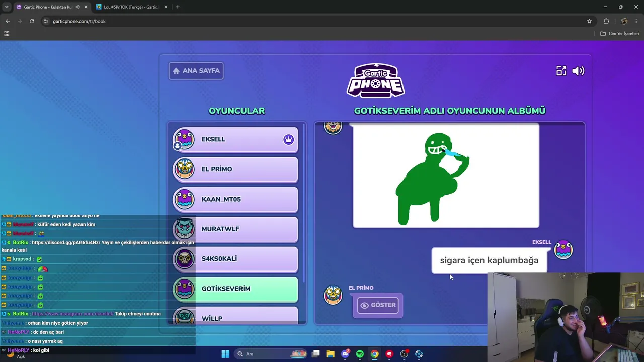Open Spotify from the taskbar
This screenshot has height=362, width=644.
[360, 354]
